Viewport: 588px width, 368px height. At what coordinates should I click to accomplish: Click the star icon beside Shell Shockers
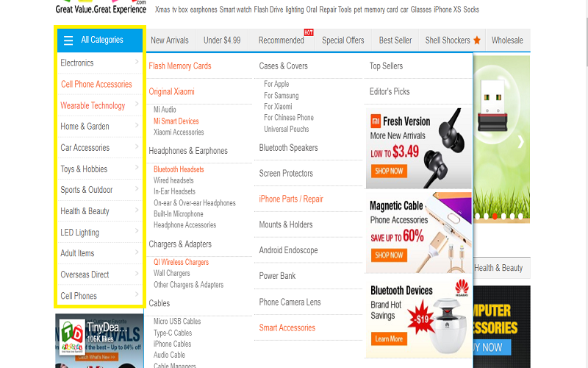[x=476, y=40]
